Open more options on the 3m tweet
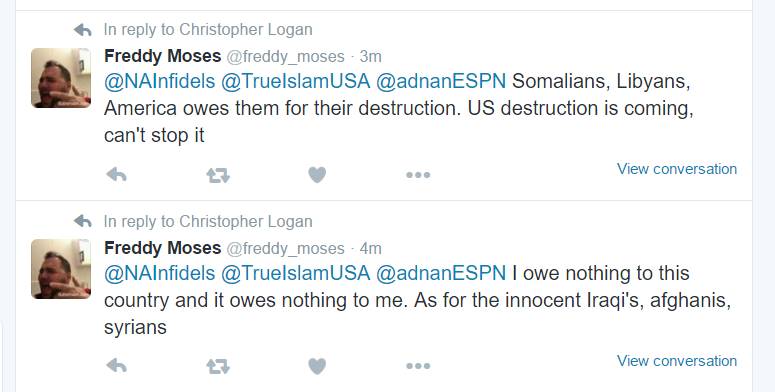Viewport: 775px width, 392px height. pos(418,175)
